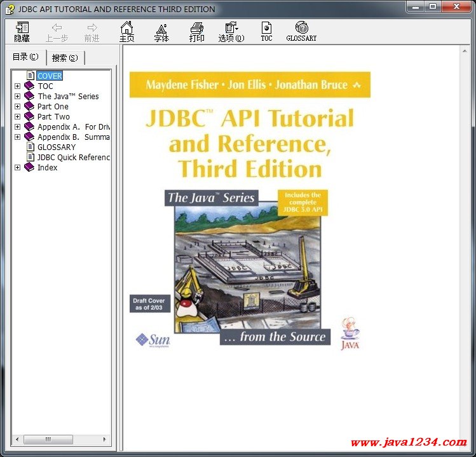476x457 pixels.
Task: Click the Sun Microsystems logo on cover
Action: coord(153,341)
